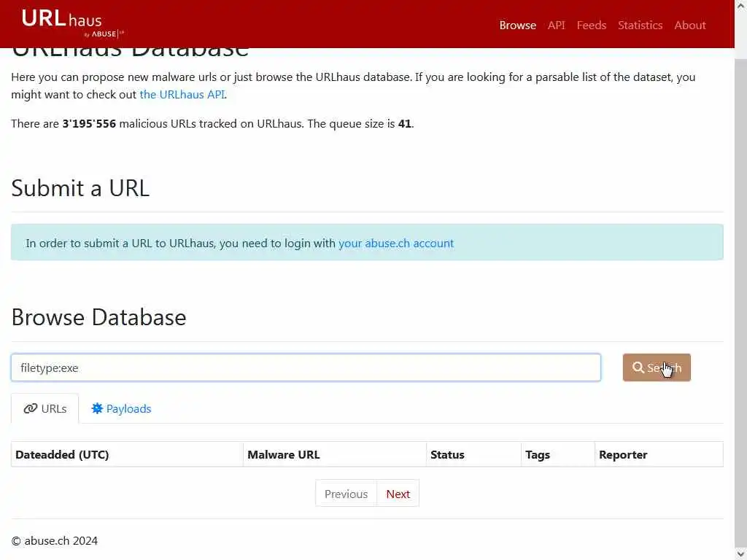Click the URLhaus logo in the header
The width and height of the screenshot is (747, 560).
click(x=72, y=23)
